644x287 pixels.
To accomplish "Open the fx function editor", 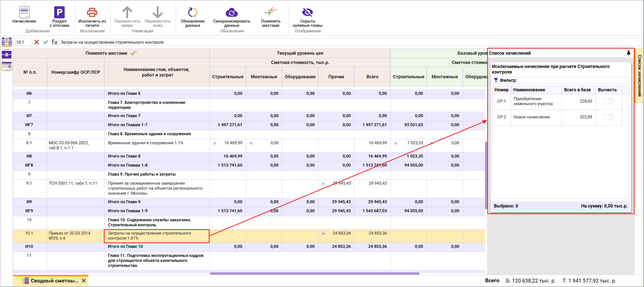I will pos(54,42).
